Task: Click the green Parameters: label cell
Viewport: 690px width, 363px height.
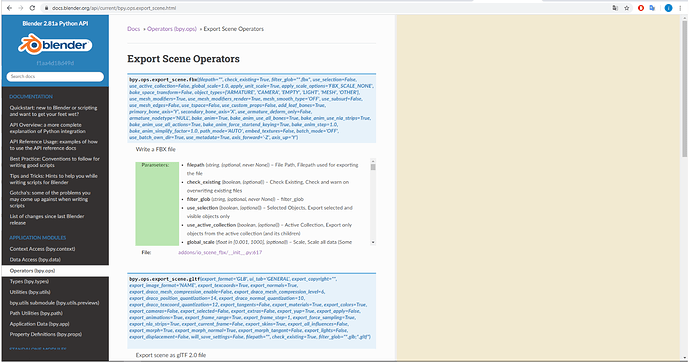Action: point(157,203)
